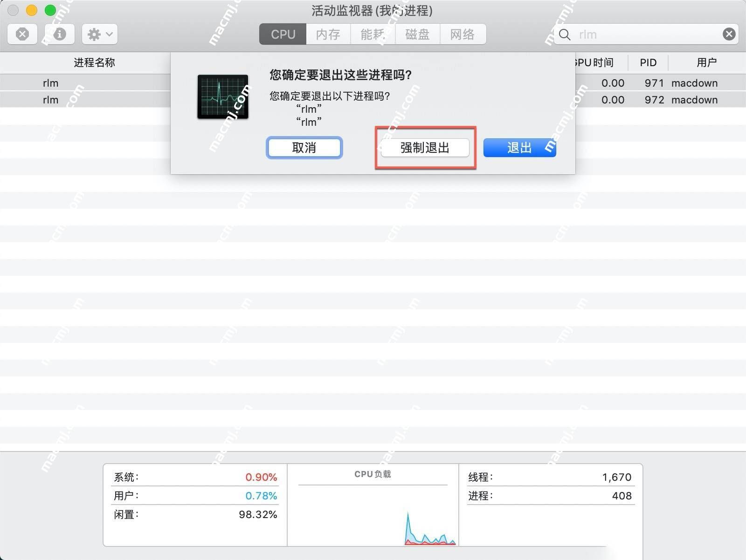Switch to the 网络 tab

[x=463, y=34]
